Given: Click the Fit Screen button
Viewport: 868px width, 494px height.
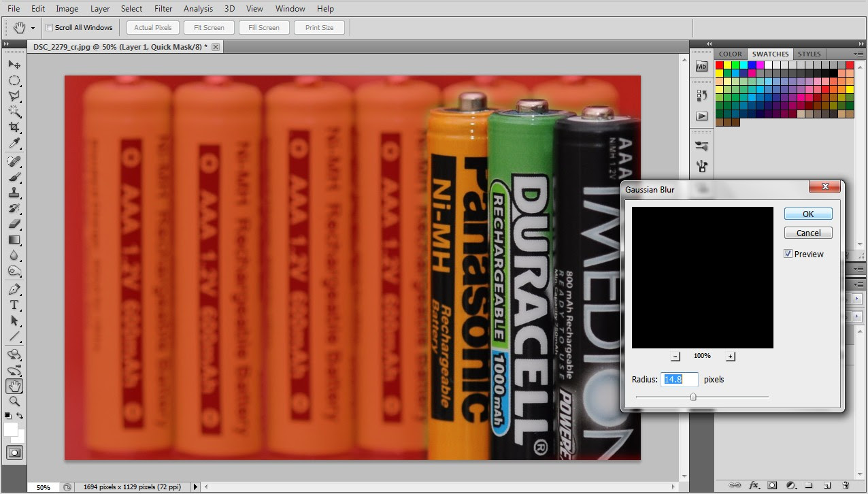Looking at the screenshot, I should point(209,28).
